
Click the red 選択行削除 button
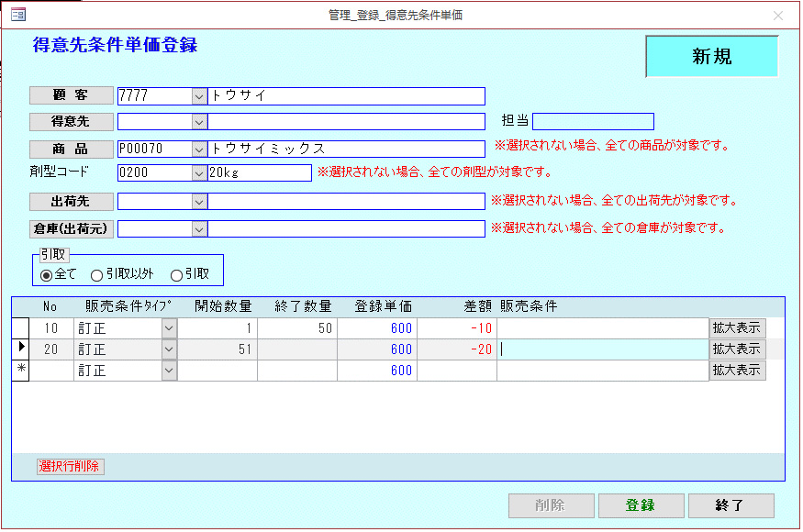click(x=71, y=466)
